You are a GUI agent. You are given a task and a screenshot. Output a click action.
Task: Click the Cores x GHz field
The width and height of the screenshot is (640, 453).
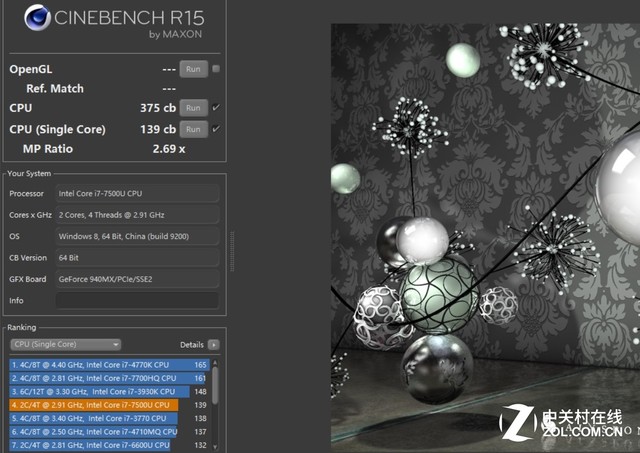click(137, 215)
